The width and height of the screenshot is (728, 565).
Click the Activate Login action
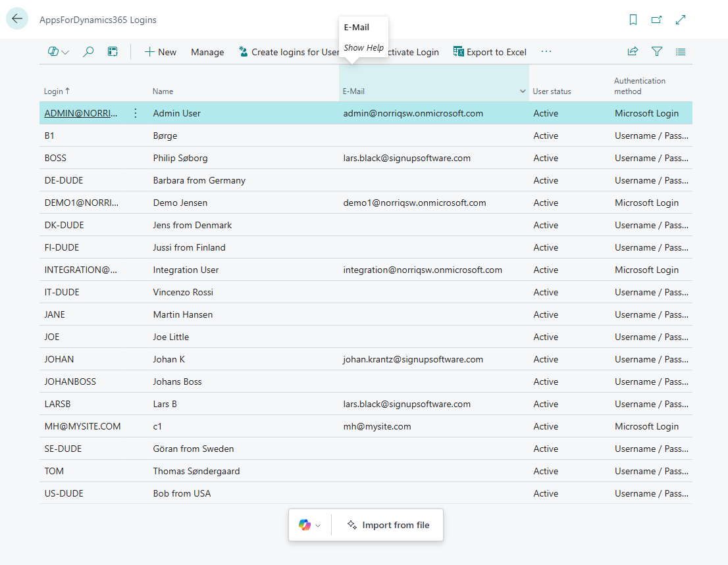413,52
